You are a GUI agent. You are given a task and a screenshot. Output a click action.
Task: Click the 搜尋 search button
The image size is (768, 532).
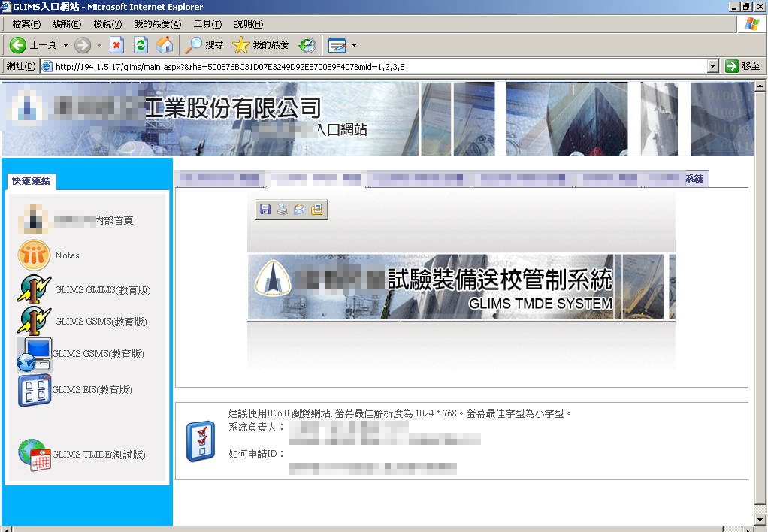pyautogui.click(x=205, y=45)
